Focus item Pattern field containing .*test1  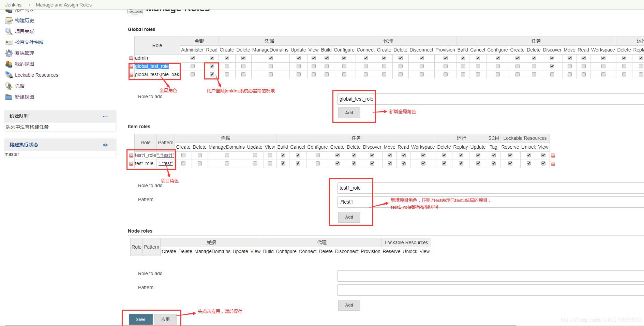pos(491,202)
